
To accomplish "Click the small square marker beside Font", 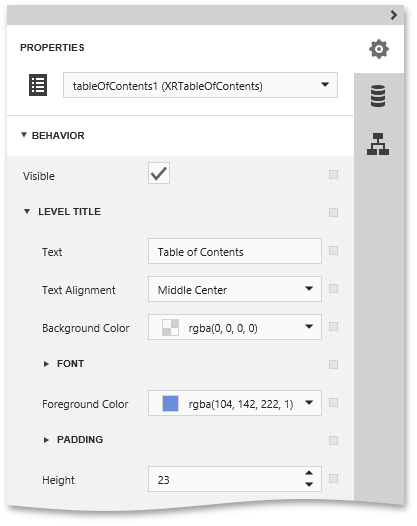I will tap(333, 365).
